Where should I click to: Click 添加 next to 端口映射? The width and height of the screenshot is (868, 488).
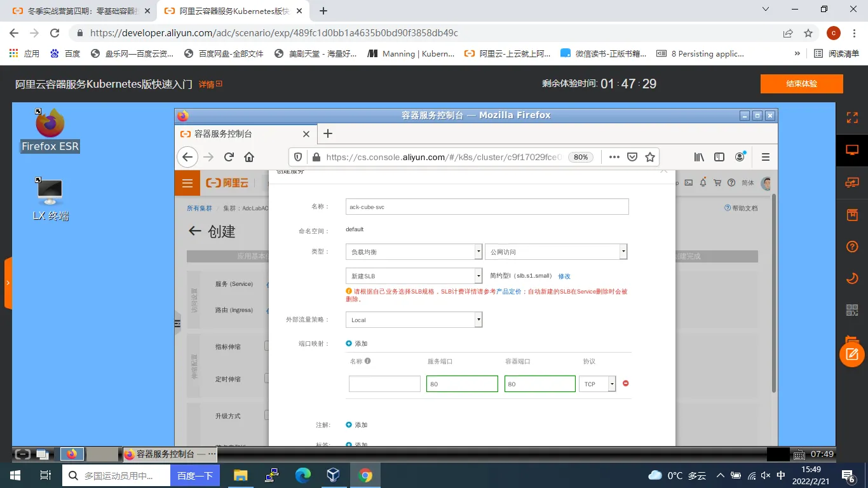pyautogui.click(x=356, y=343)
